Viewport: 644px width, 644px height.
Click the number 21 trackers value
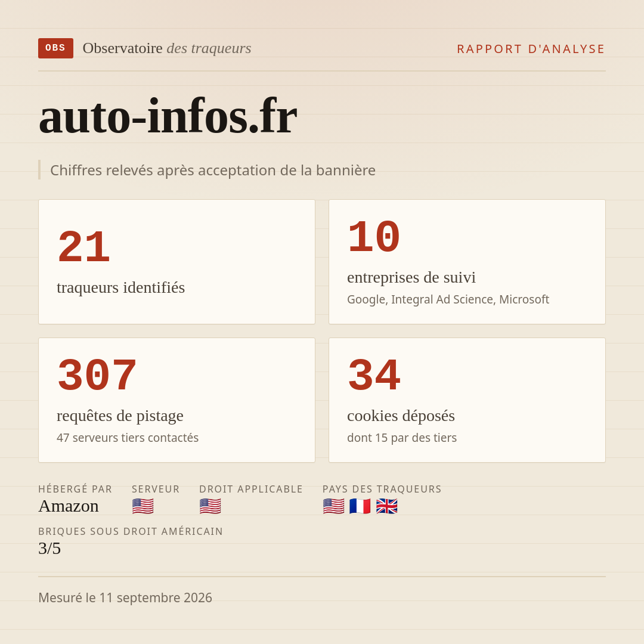coord(84,247)
